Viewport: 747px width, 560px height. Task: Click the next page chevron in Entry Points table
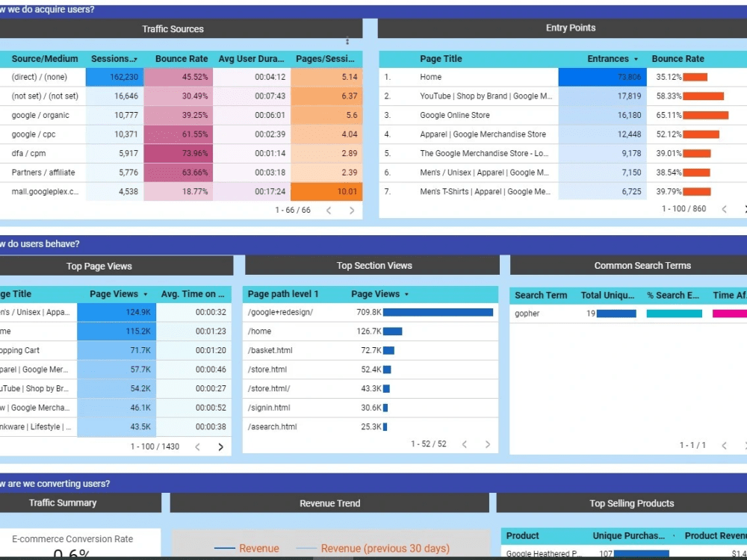(744, 208)
